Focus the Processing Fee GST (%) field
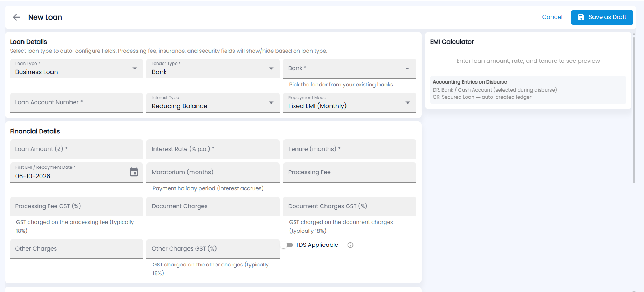 (x=76, y=206)
